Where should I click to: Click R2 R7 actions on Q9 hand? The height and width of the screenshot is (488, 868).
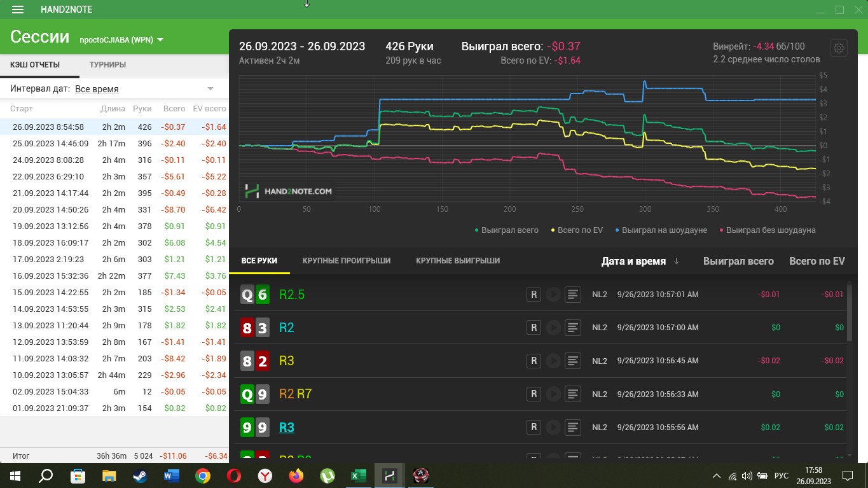click(x=295, y=394)
